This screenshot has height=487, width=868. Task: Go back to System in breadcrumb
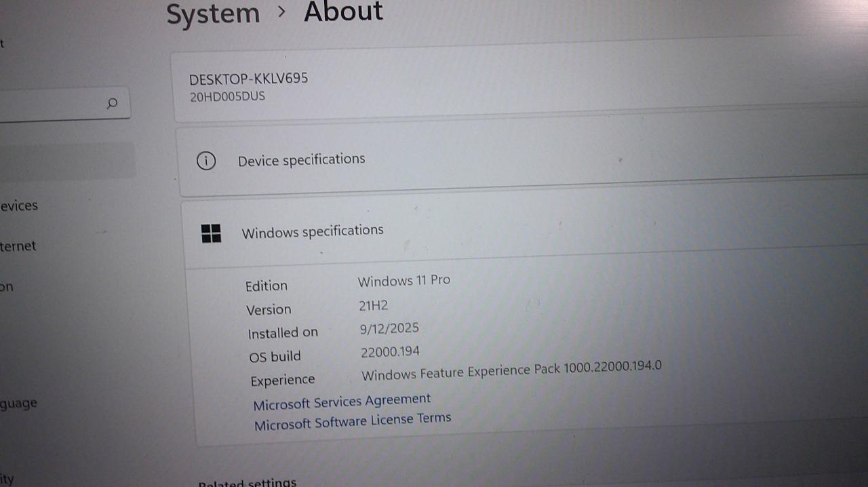click(213, 14)
